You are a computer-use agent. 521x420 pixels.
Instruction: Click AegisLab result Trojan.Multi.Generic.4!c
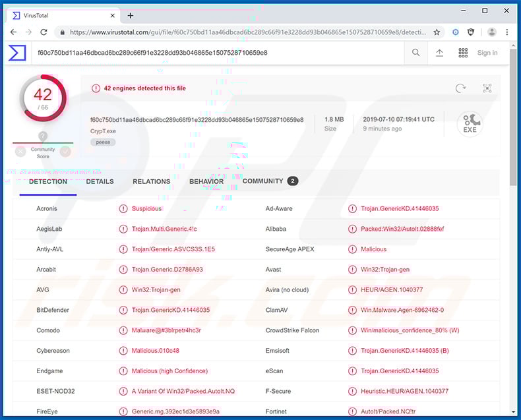164,229
